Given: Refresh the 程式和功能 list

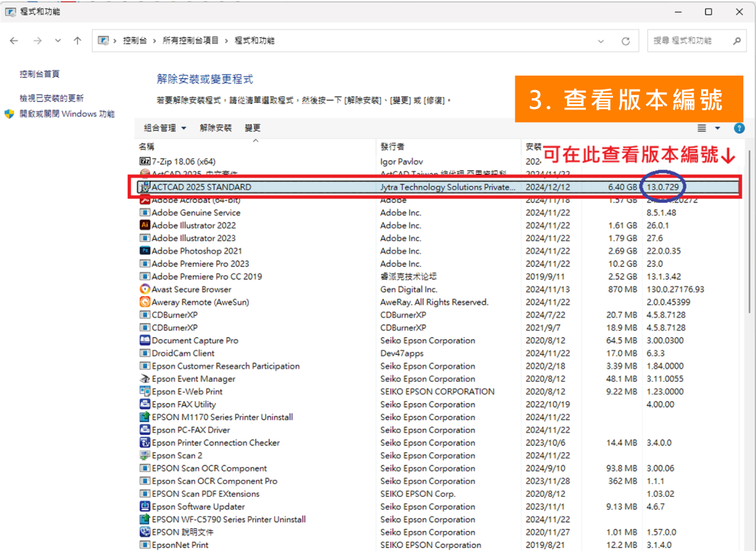Looking at the screenshot, I should pos(626,41).
